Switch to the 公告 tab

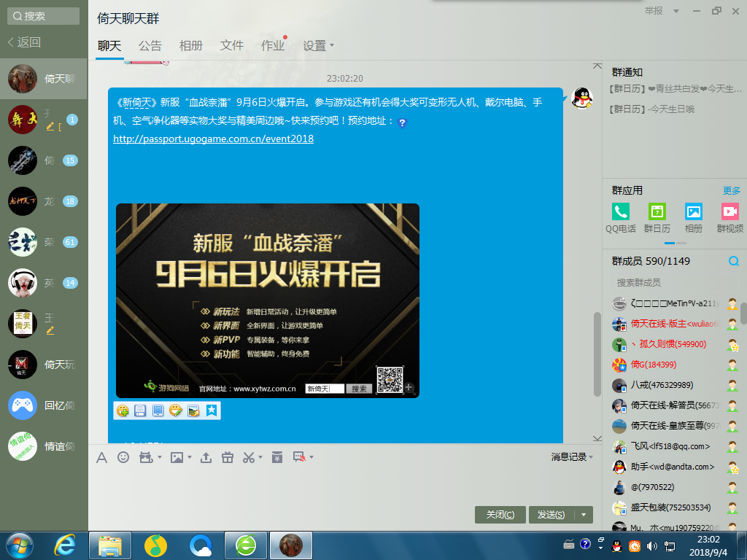150,45
